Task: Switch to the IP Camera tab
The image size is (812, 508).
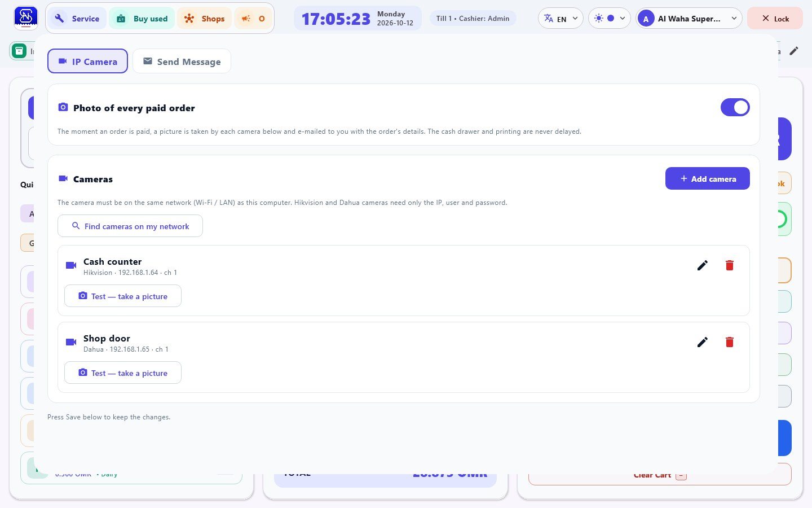Action: click(87, 61)
